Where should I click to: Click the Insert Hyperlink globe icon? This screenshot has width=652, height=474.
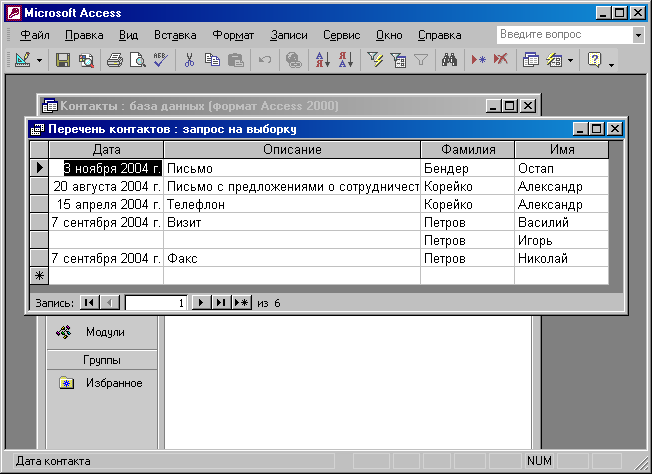(294, 60)
